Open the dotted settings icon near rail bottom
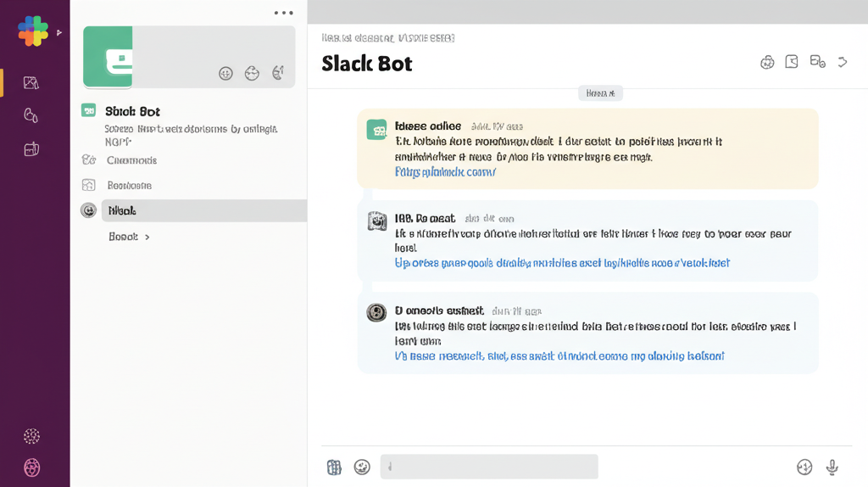The image size is (868, 487). [x=31, y=436]
